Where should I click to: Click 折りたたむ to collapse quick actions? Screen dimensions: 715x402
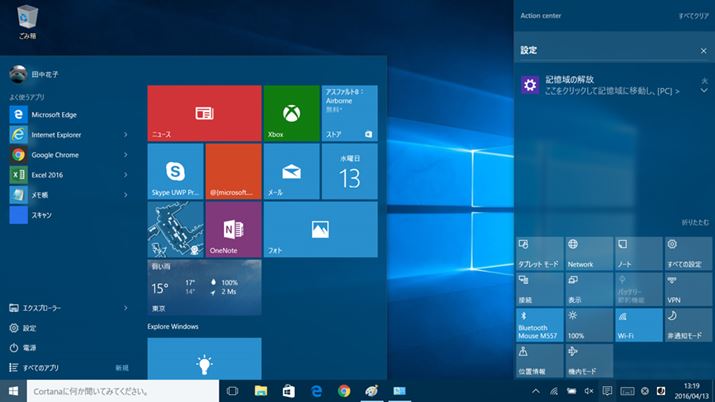pos(694,221)
